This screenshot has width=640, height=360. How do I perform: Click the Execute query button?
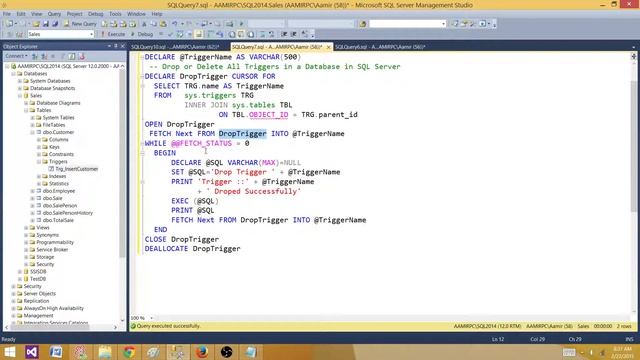(113, 34)
